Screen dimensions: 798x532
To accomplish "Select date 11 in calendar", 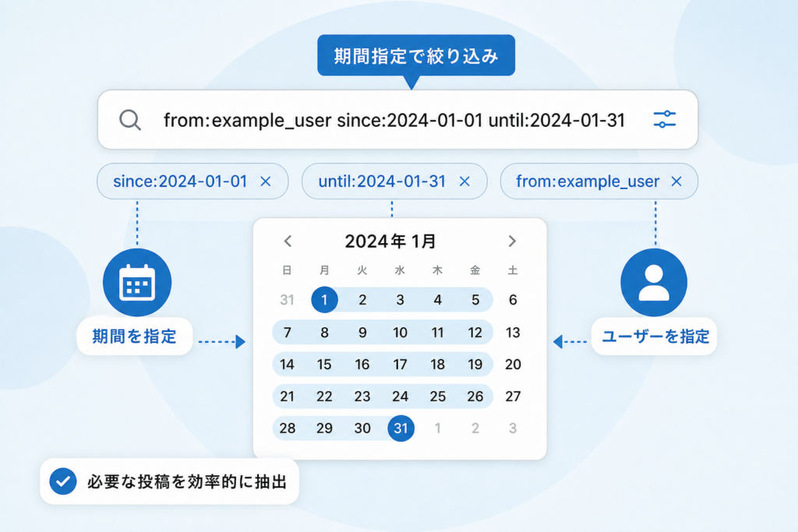I will 438,333.
